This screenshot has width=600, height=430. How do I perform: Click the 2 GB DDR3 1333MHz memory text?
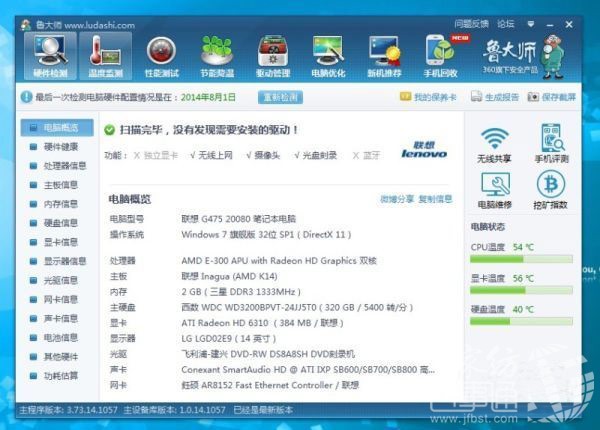(x=241, y=292)
